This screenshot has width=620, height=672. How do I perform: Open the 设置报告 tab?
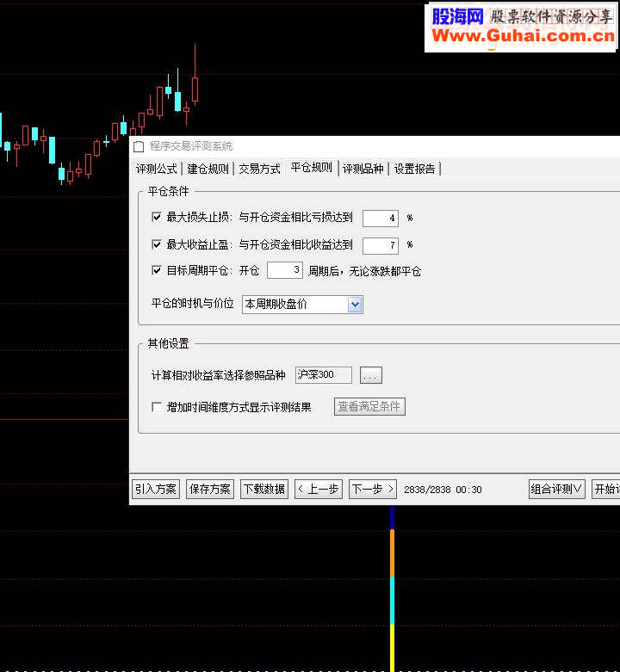[x=414, y=169]
